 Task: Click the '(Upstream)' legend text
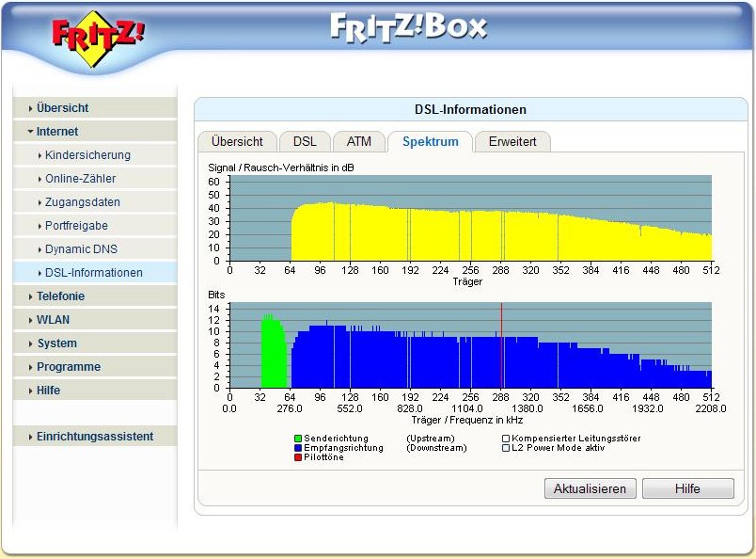pyautogui.click(x=431, y=439)
